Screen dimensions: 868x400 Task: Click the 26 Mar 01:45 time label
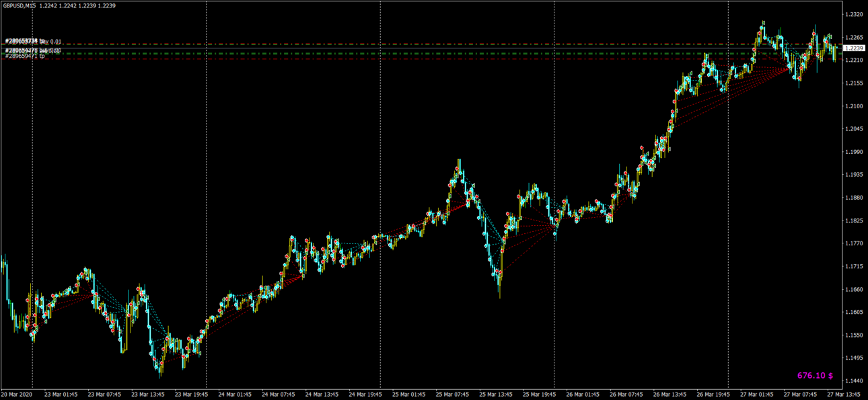(583, 395)
